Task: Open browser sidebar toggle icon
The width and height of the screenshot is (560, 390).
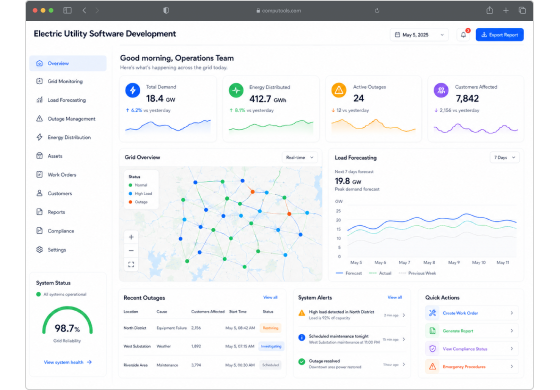Action: coord(67,10)
